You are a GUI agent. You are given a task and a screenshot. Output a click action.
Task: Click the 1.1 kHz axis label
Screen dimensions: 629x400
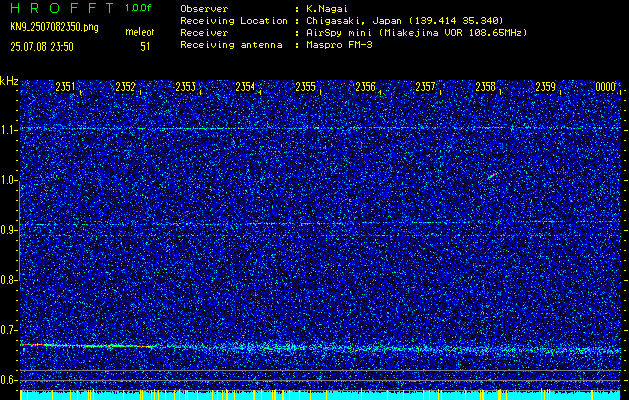pos(8,130)
